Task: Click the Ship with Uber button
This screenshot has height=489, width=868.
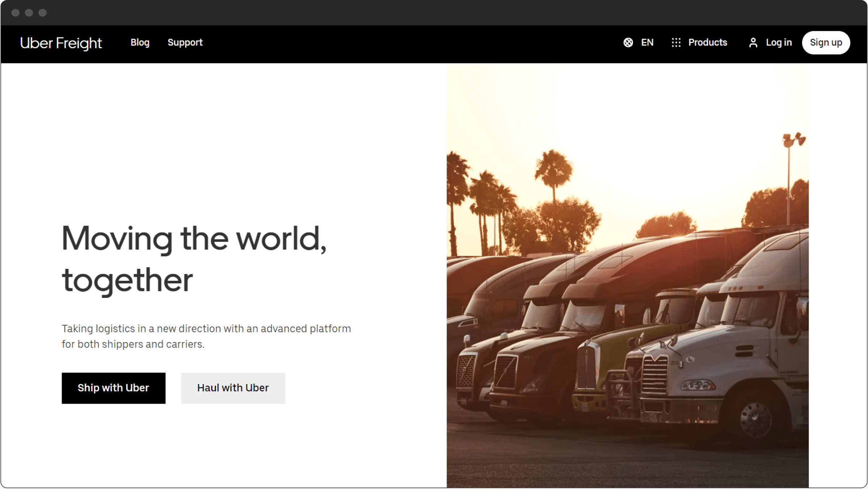Action: coord(114,388)
